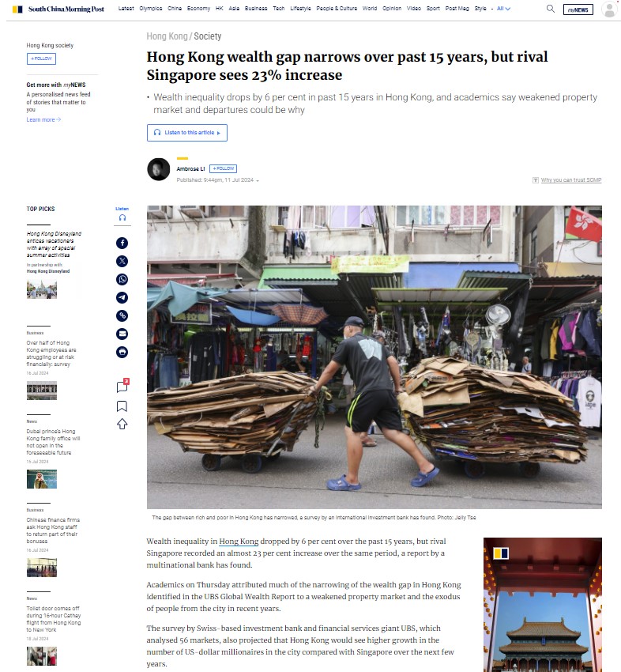The width and height of the screenshot is (621, 672).
Task: Follow Hong Kong society topic
Action: pyautogui.click(x=41, y=59)
